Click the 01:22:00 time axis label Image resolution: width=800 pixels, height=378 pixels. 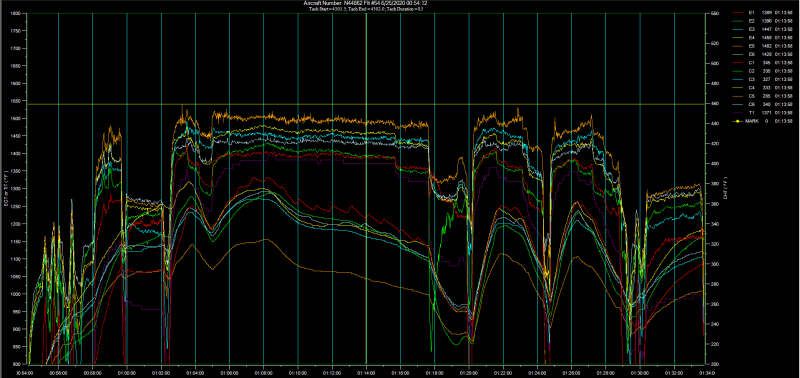pyautogui.click(x=503, y=373)
